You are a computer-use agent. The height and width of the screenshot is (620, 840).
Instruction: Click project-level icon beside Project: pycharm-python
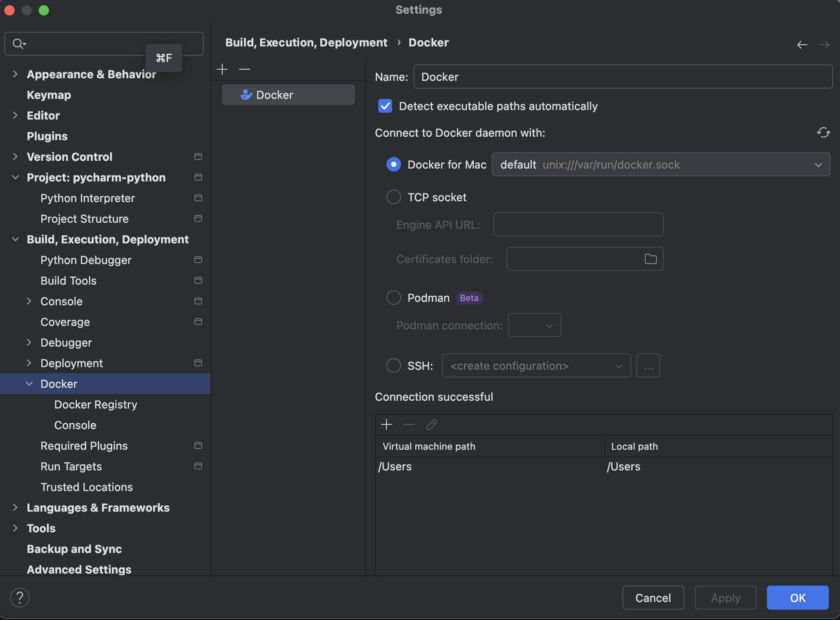[x=198, y=177]
